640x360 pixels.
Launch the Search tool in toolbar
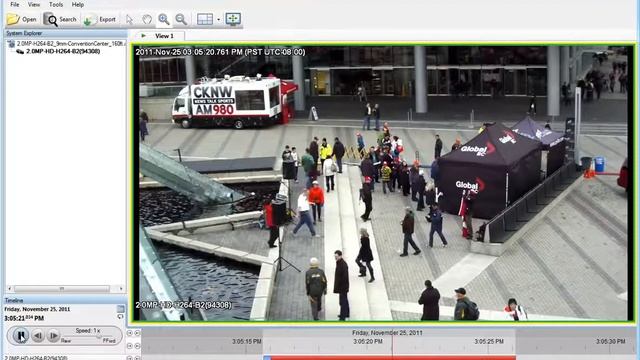[60, 19]
